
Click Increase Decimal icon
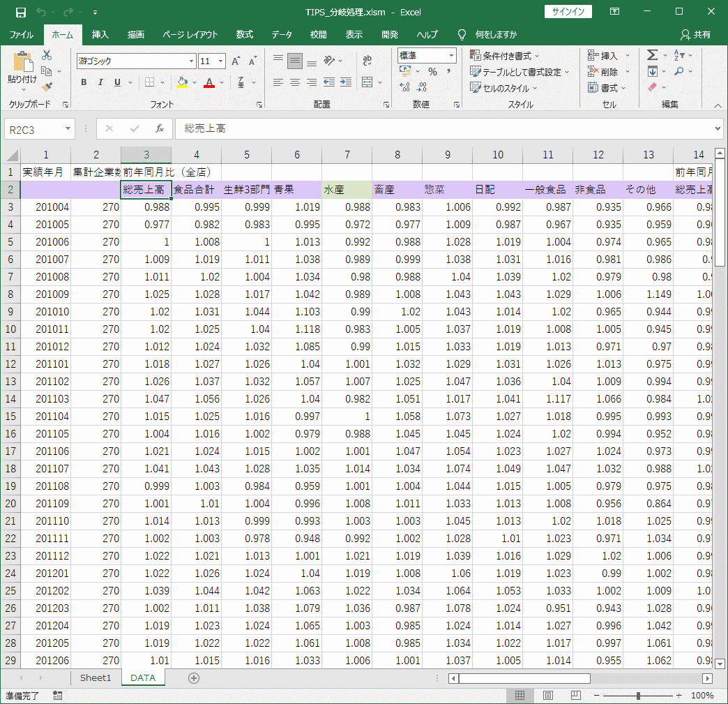(404, 87)
